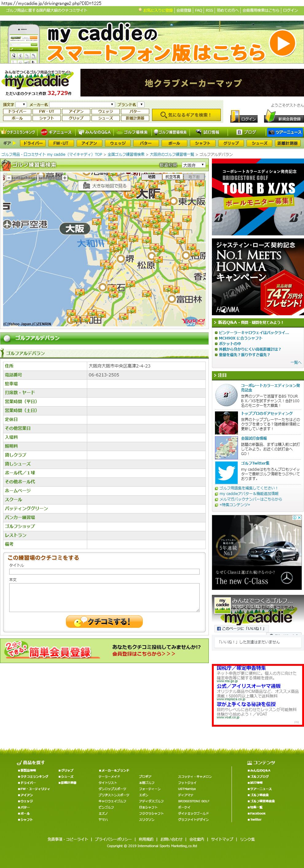304x868 pixels.
Task: Click Facebook このページに「いいね！」 button
Action: click(x=241, y=628)
